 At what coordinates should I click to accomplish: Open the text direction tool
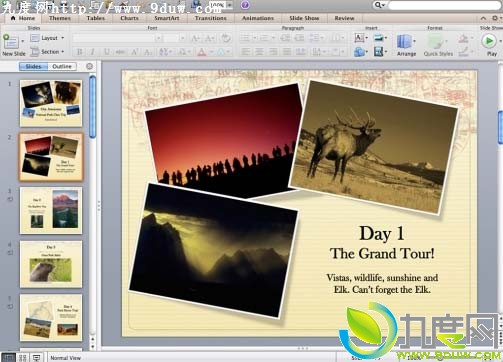(x=319, y=52)
